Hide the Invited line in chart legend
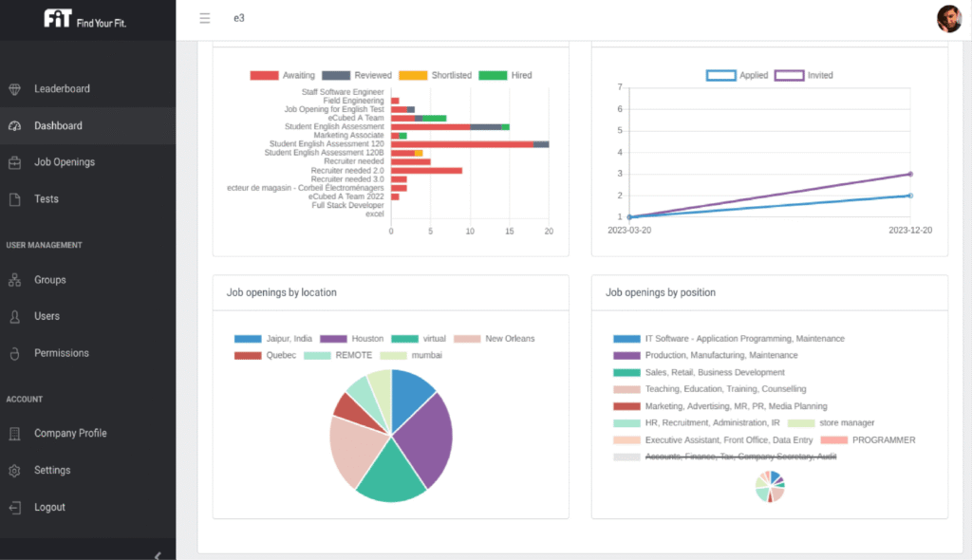The image size is (972, 560). point(789,75)
